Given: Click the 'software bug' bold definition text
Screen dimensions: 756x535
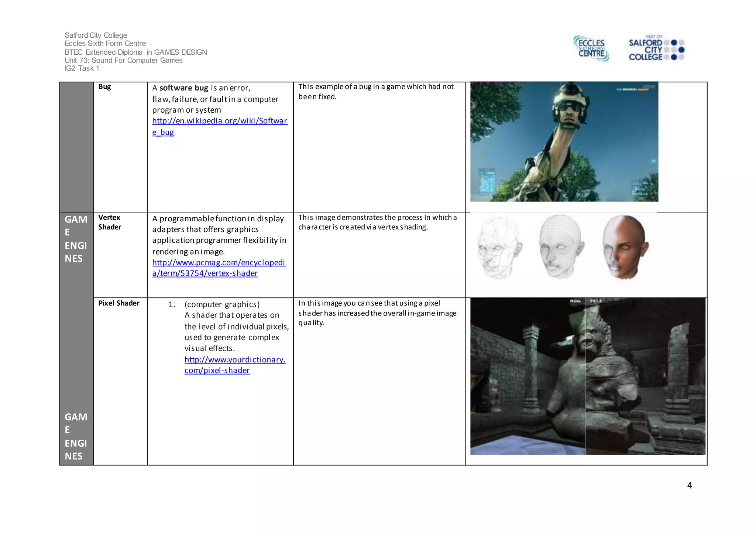Looking at the screenshot, I should [x=184, y=88].
